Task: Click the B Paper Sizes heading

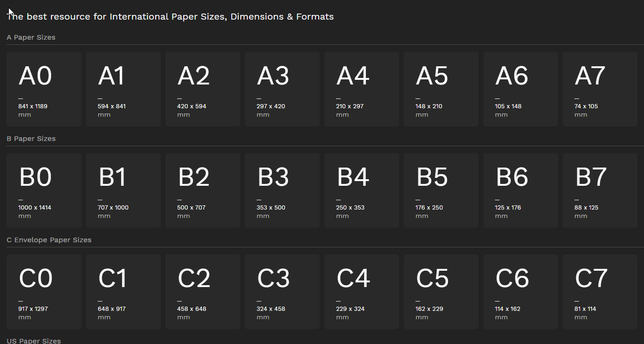Action: (31, 139)
